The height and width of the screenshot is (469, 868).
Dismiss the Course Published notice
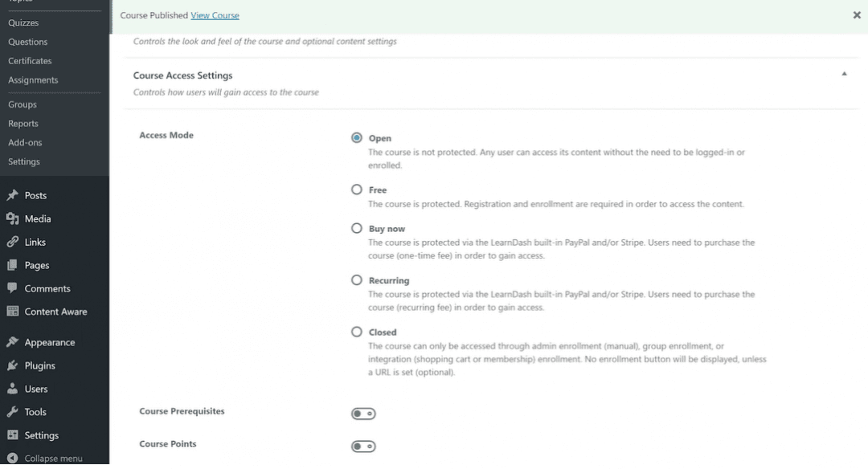point(857,15)
